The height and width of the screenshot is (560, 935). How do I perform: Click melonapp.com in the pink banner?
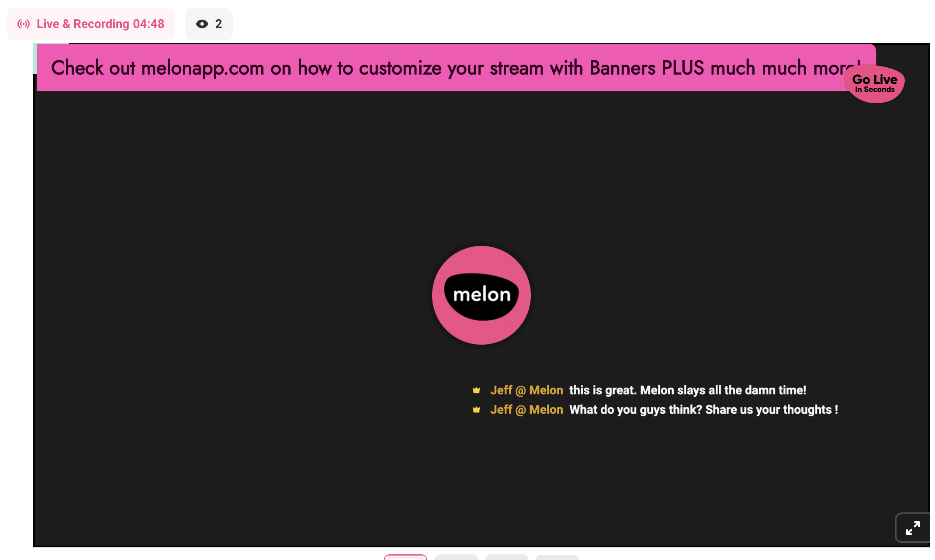click(203, 68)
